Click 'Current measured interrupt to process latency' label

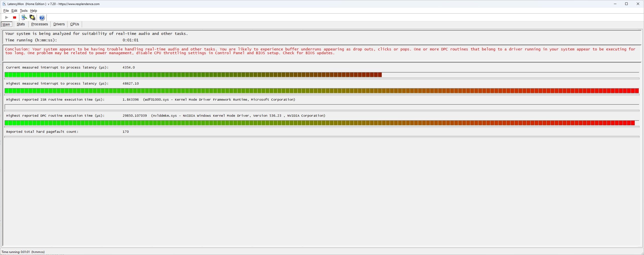tap(57, 68)
